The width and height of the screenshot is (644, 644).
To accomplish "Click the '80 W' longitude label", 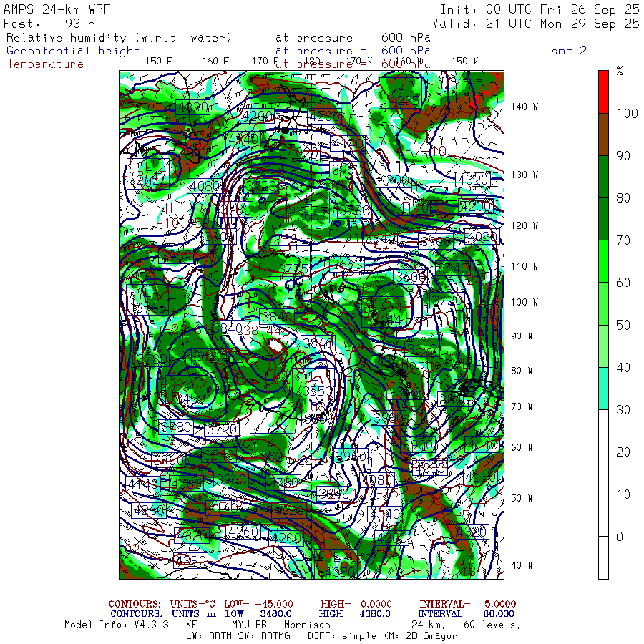I will pyautogui.click(x=522, y=371).
